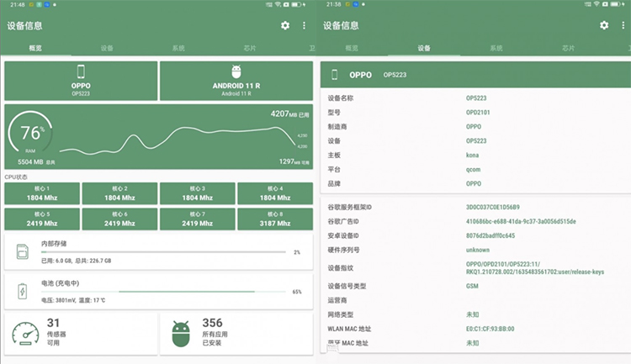631x364 pixels.
Task: Tap the 制造商 value OPPO
Action: tap(474, 126)
